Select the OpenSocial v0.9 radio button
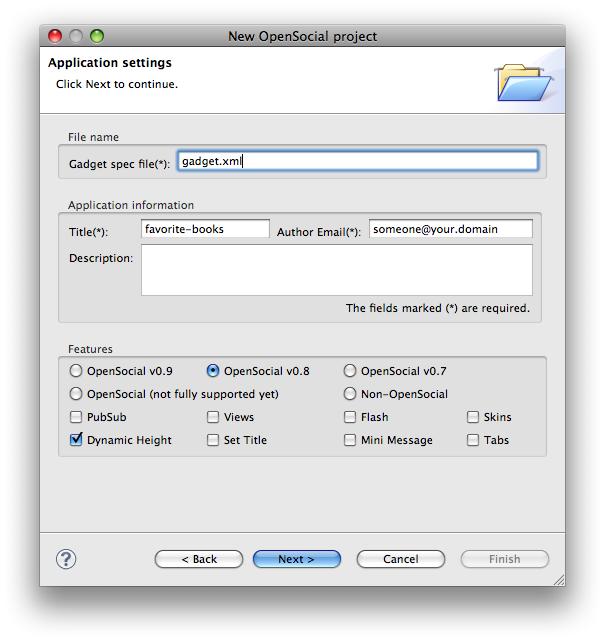 pos(76,371)
